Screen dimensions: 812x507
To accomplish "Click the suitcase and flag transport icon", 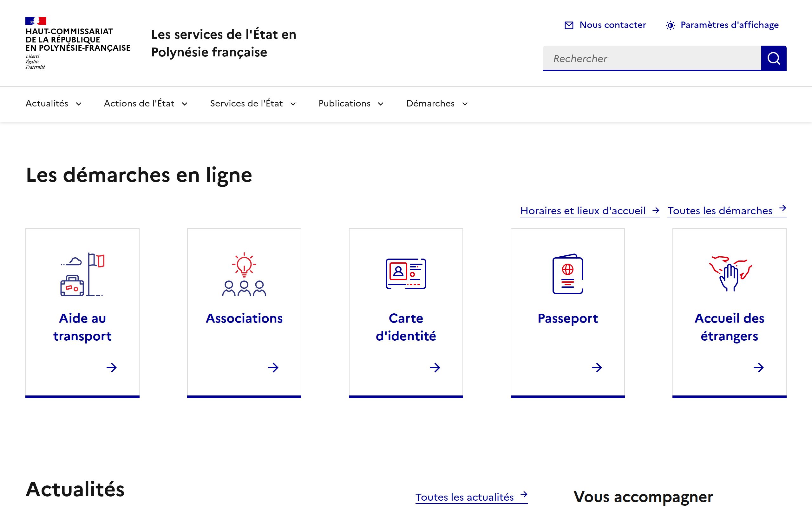I will [82, 274].
